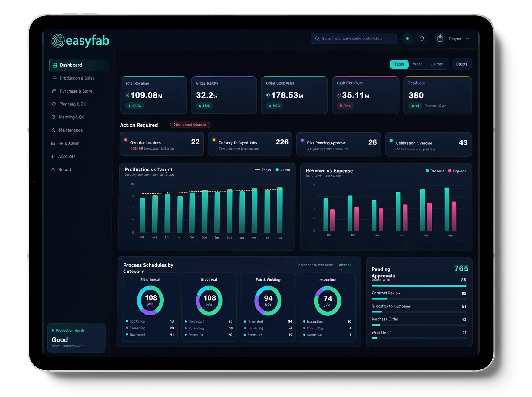532x397 pixels.
Task: Open the Overdue Invoices card
Action: tap(162, 144)
